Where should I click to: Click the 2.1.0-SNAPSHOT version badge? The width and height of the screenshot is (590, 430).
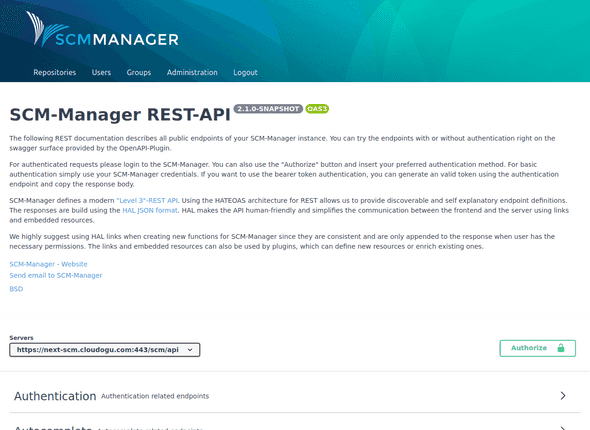(268, 109)
